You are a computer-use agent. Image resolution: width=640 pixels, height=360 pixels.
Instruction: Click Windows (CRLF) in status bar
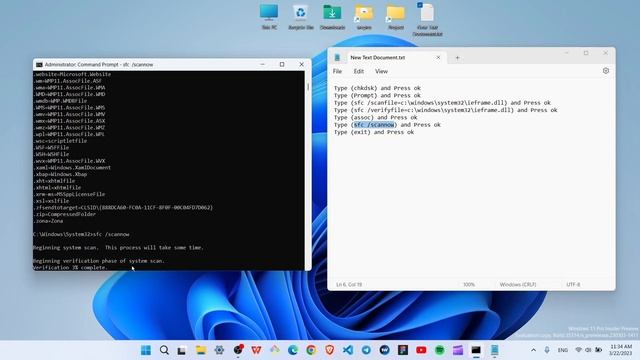pos(518,284)
